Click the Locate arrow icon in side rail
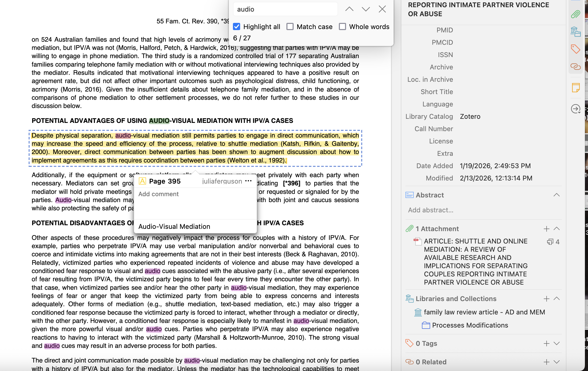 [x=575, y=109]
